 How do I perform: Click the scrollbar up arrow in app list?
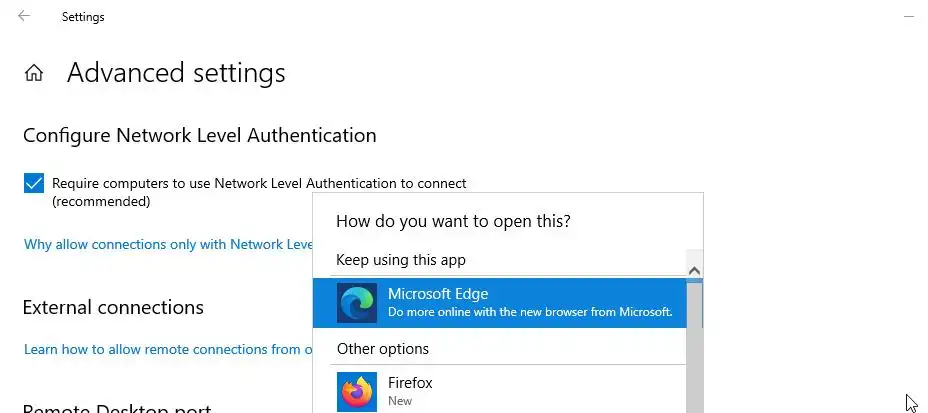[694, 270]
